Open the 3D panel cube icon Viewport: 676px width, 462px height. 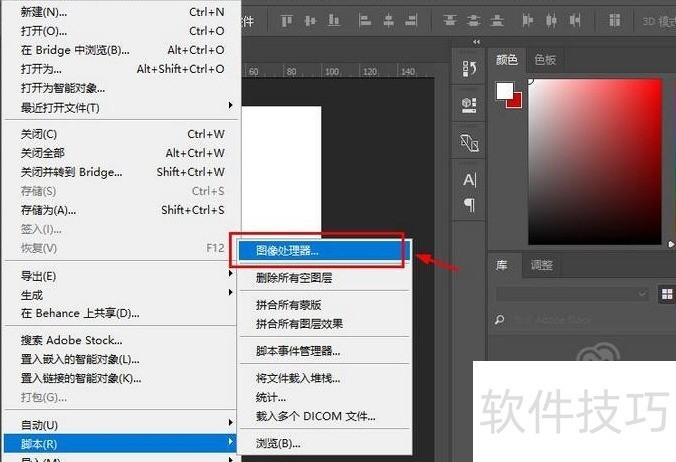(469, 105)
